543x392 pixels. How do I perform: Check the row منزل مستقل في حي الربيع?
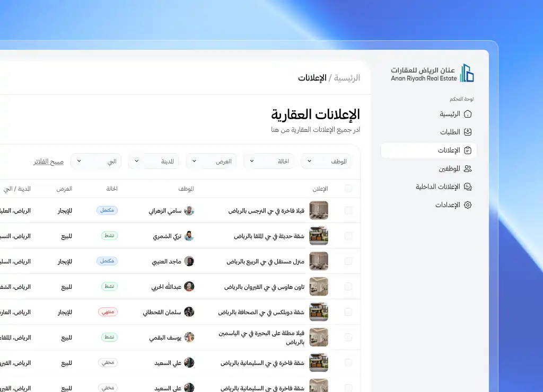click(x=348, y=261)
